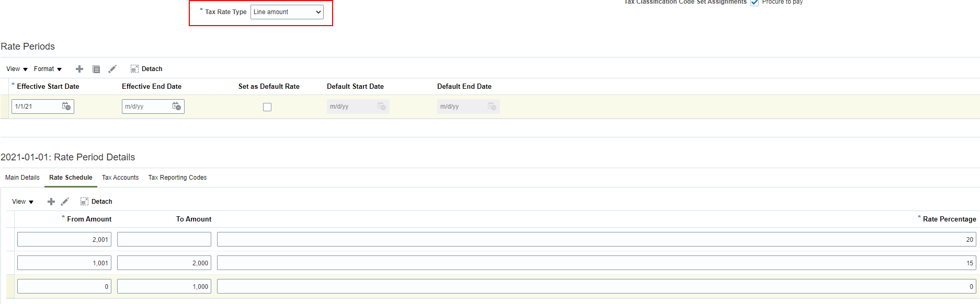Viewport: 980px width, 304px height.
Task: Click the add row icon in Rate Periods
Action: pyautogui.click(x=79, y=69)
